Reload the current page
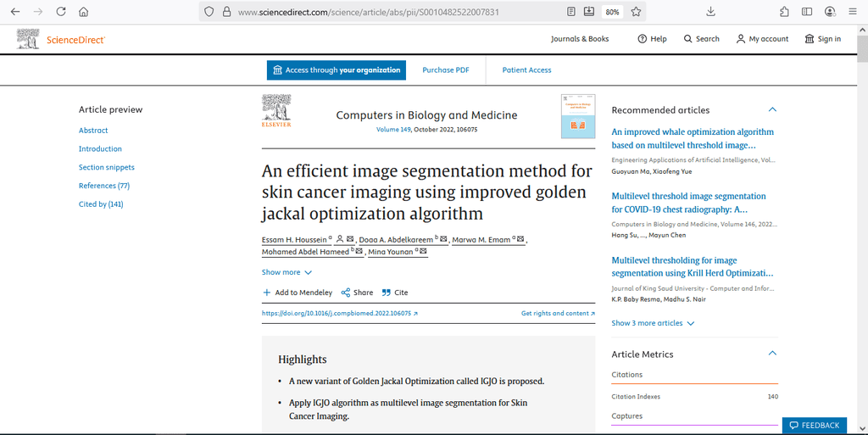 pos(61,12)
